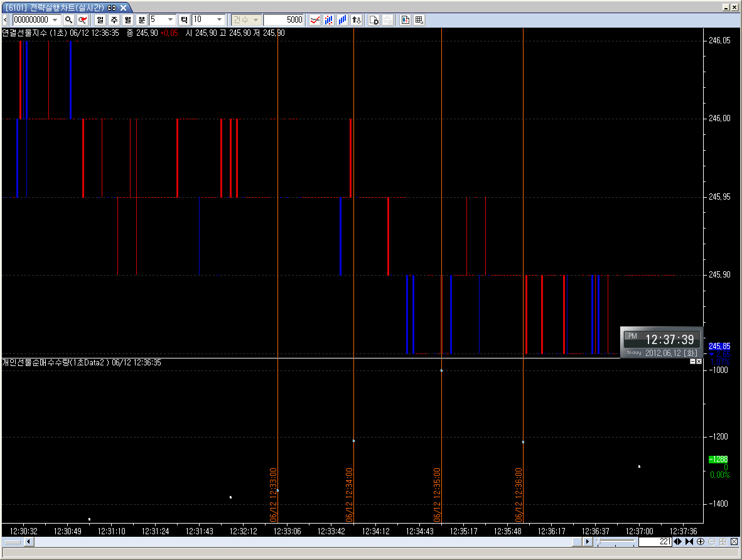742x560 pixels.
Task: Toggle the 분 (minute) period button
Action: pyautogui.click(x=142, y=19)
